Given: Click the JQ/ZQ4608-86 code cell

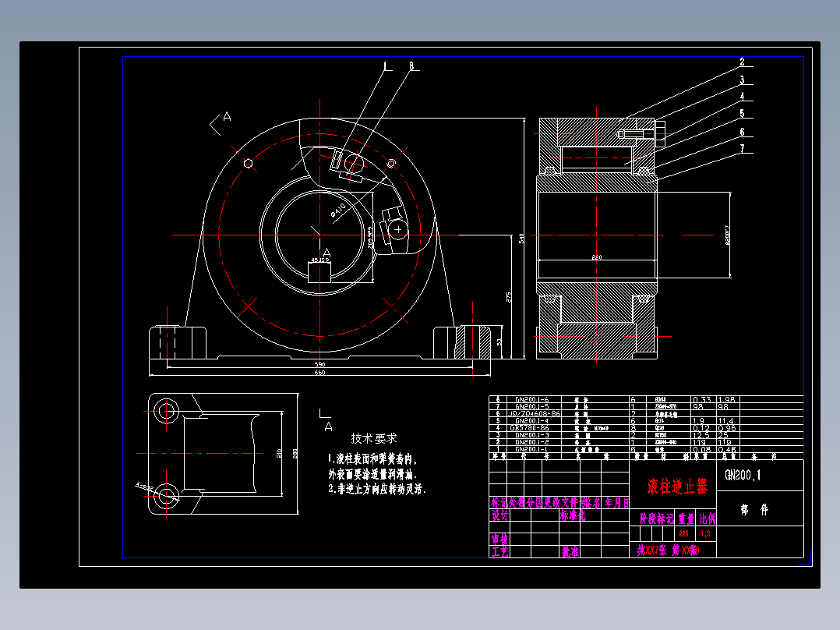Looking at the screenshot, I should pos(534,414).
